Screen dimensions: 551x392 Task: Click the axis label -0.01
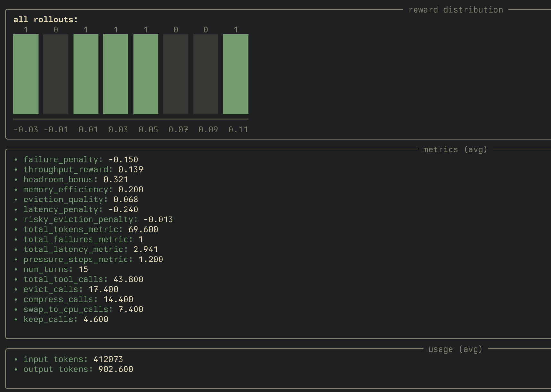pos(56,130)
